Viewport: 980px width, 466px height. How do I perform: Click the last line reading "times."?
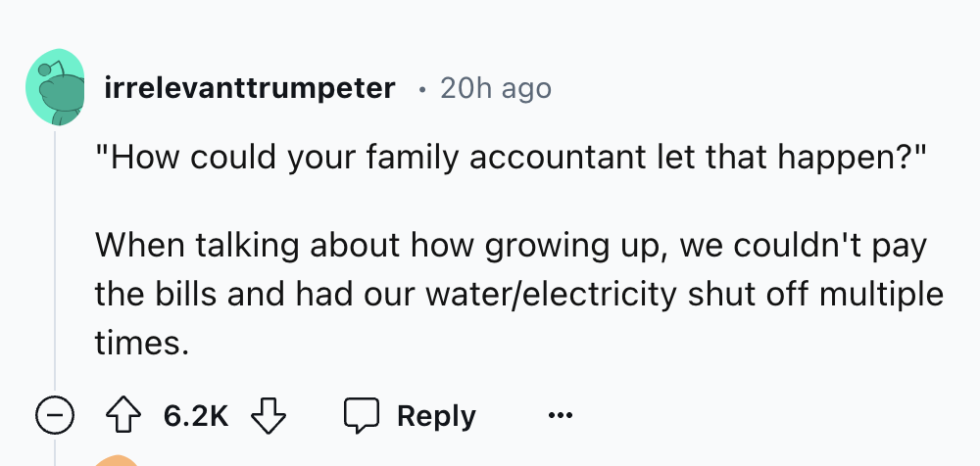click(139, 342)
